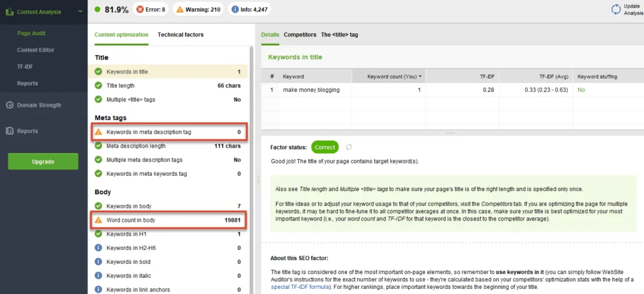Switch to the Technical factors tab
This screenshot has height=294, width=644.
180,35
